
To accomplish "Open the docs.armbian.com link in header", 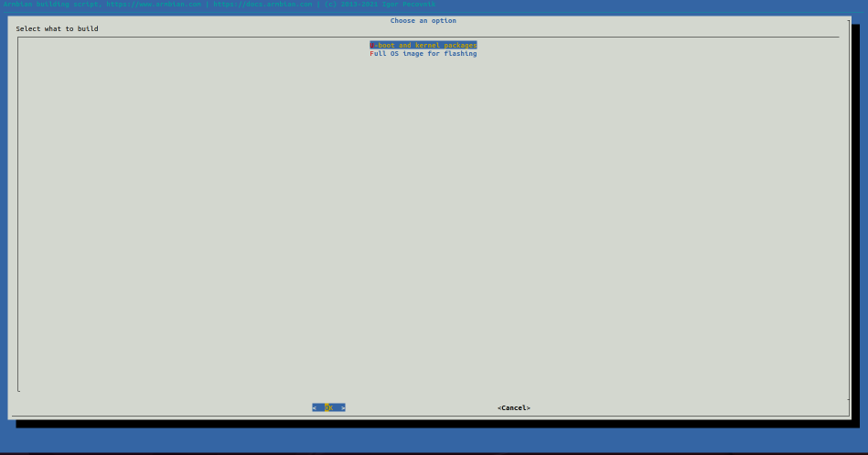I will (264, 5).
